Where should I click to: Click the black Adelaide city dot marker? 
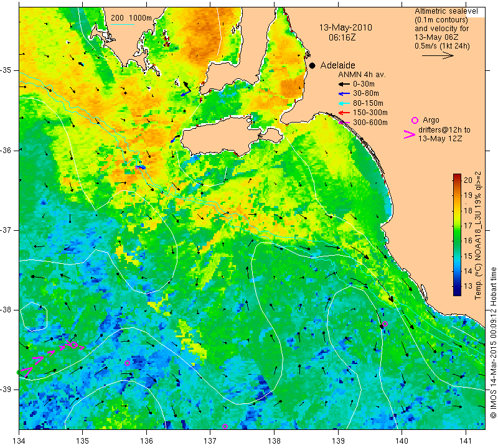312,66
